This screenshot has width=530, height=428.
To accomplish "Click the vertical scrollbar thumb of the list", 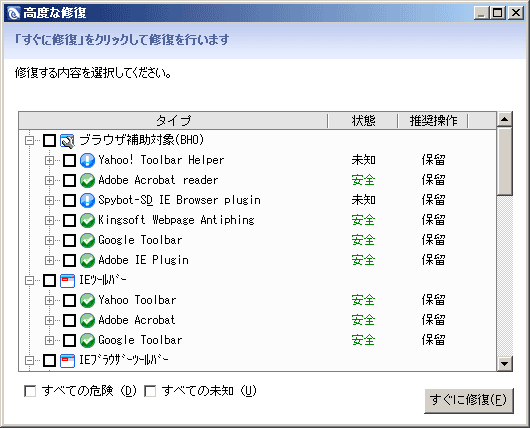I will click(x=505, y=161).
